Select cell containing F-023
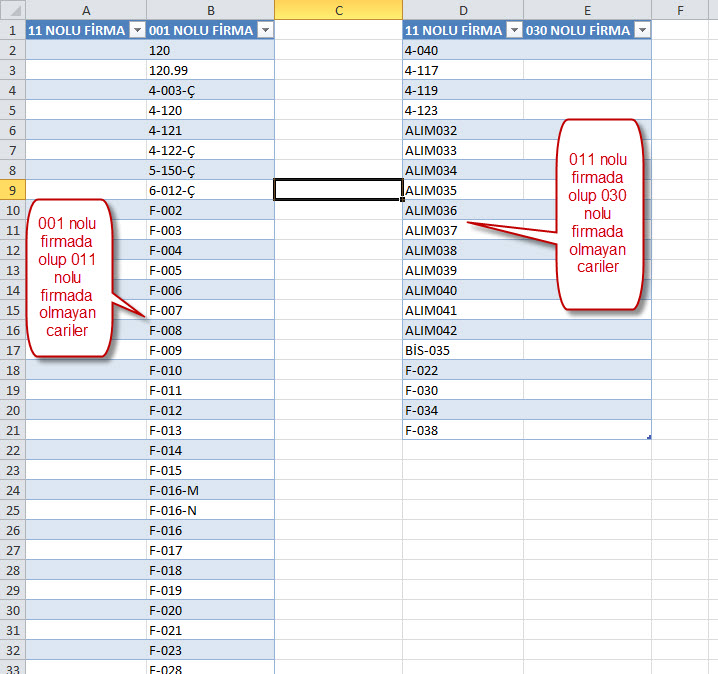The height and width of the screenshot is (674, 718). (211, 650)
